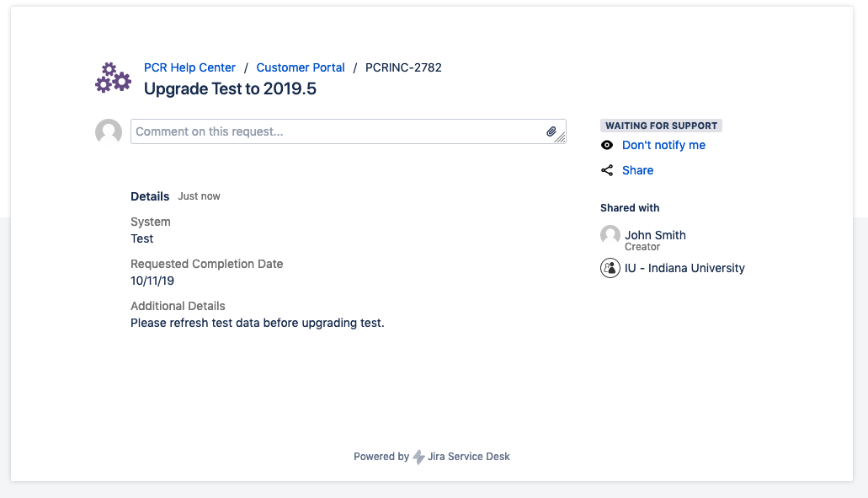Click the Indiana University organization icon
Viewport: 868px width, 498px height.
pos(610,268)
